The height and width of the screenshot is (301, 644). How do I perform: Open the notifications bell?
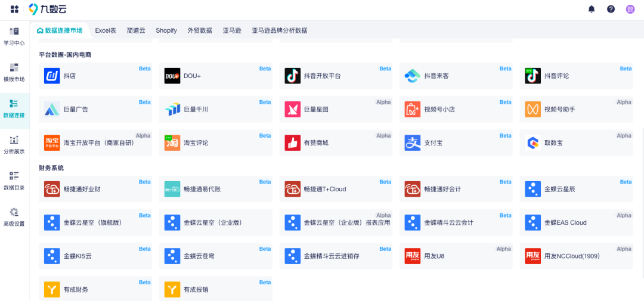[x=592, y=9]
